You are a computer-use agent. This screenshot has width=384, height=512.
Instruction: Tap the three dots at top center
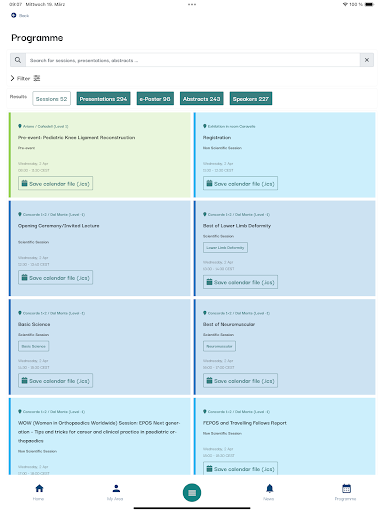coord(192,5)
